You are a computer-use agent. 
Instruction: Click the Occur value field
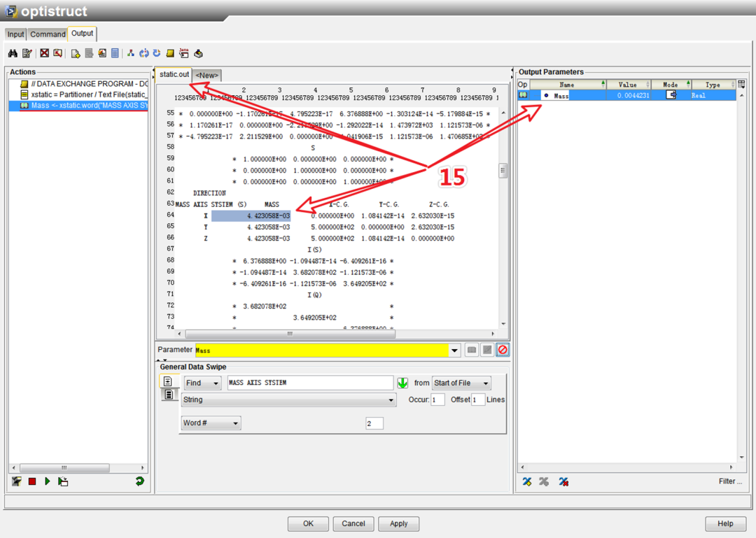point(437,399)
